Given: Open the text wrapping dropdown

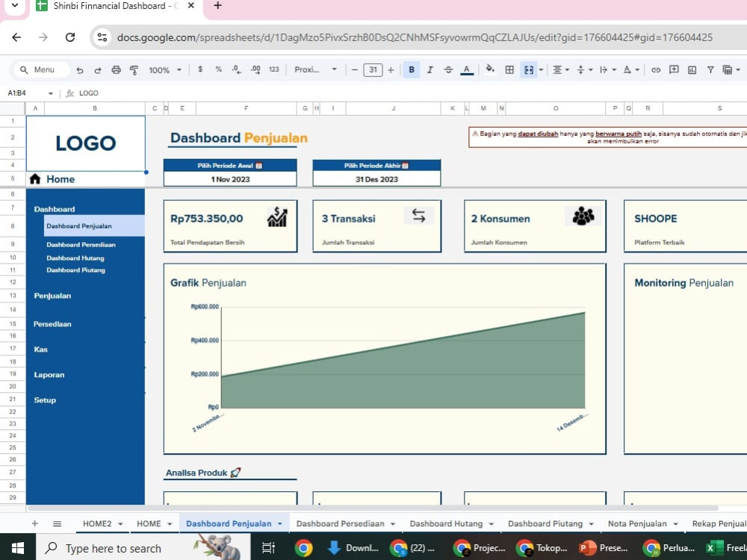Looking at the screenshot, I should [x=608, y=70].
